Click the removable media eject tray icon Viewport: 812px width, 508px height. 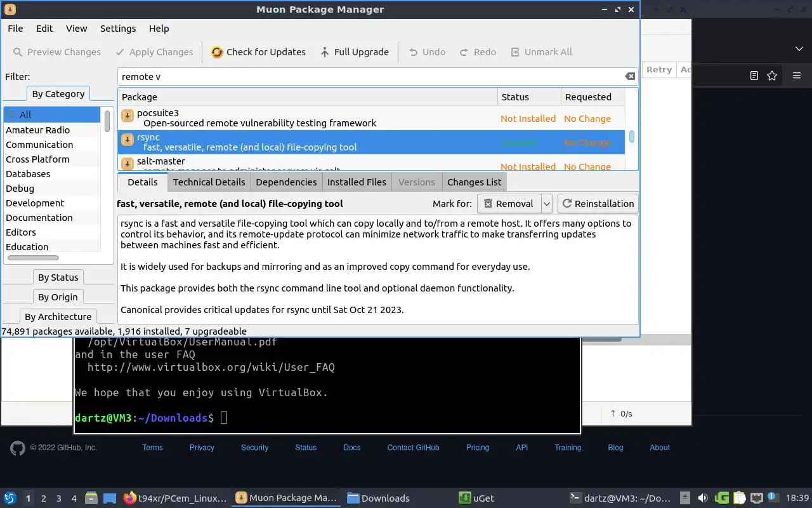coord(685,498)
